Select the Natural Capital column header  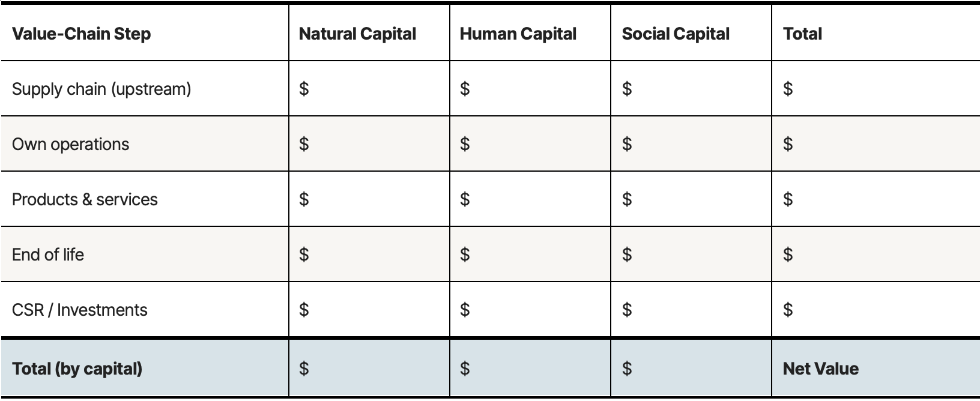point(357,34)
